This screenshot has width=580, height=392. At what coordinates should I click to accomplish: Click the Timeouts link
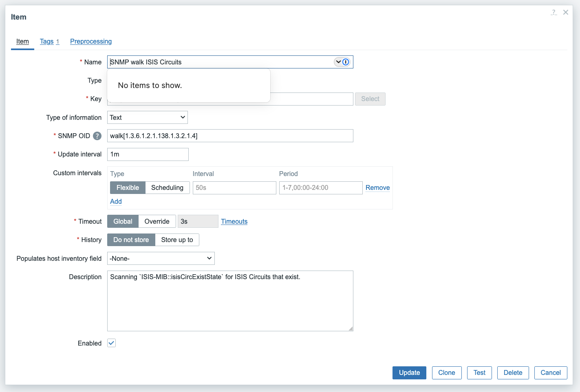(234, 221)
